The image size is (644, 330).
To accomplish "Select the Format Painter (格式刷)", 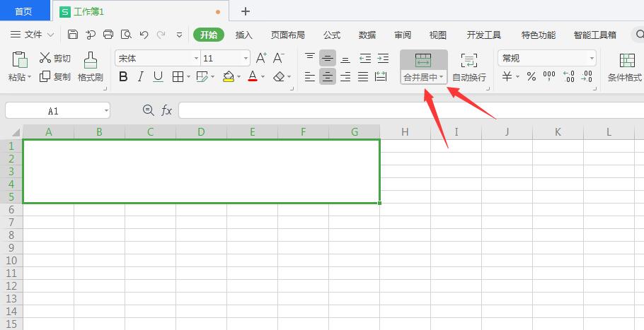I will pos(91,67).
